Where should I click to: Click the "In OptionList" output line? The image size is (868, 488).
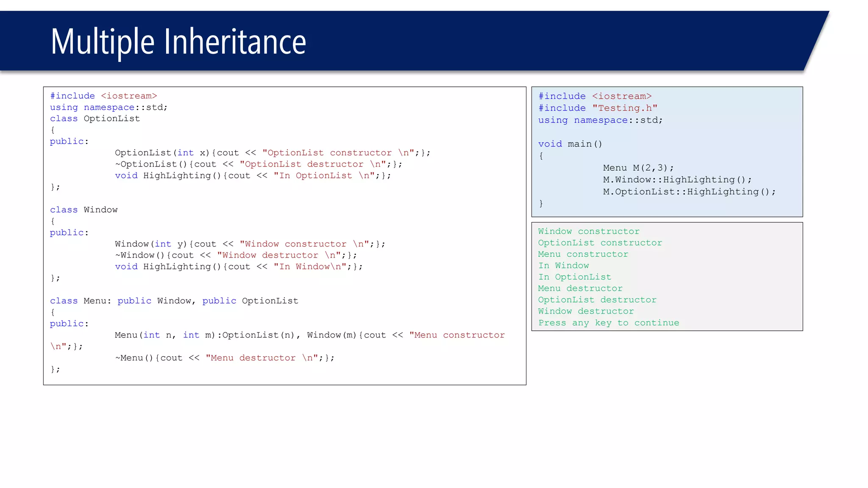click(x=574, y=277)
